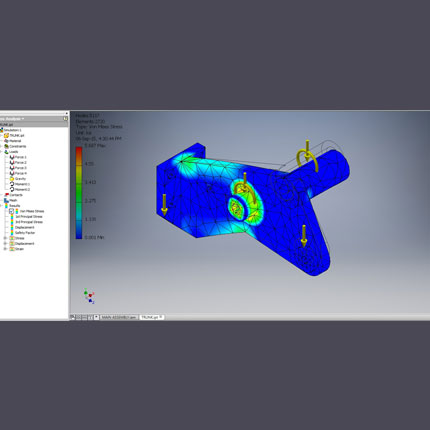Select the Simulation:1 root node
This screenshot has height=430, width=430.
click(12, 130)
